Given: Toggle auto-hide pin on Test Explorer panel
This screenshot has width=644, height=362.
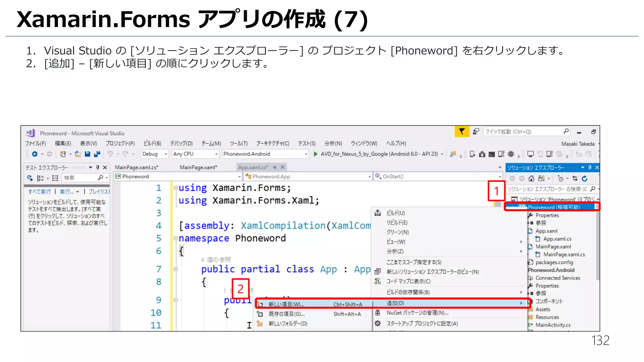Looking at the screenshot, I should pos(98,167).
